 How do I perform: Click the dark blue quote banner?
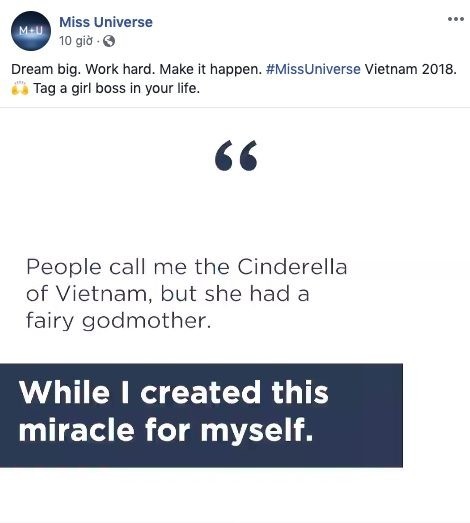[x=201, y=415]
